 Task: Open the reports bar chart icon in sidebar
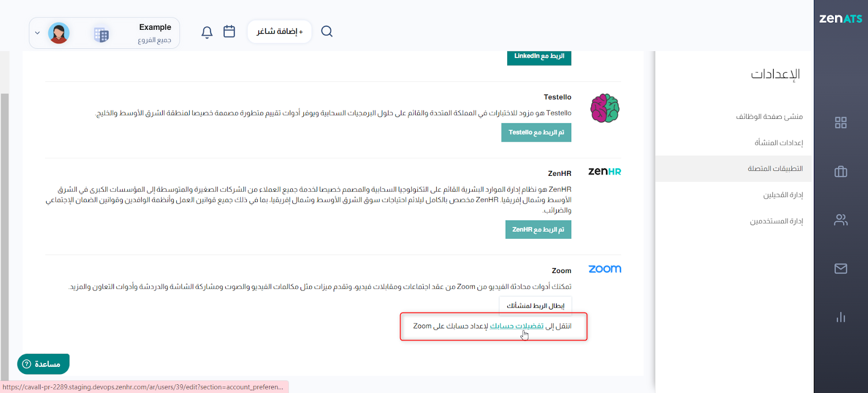[x=841, y=317]
